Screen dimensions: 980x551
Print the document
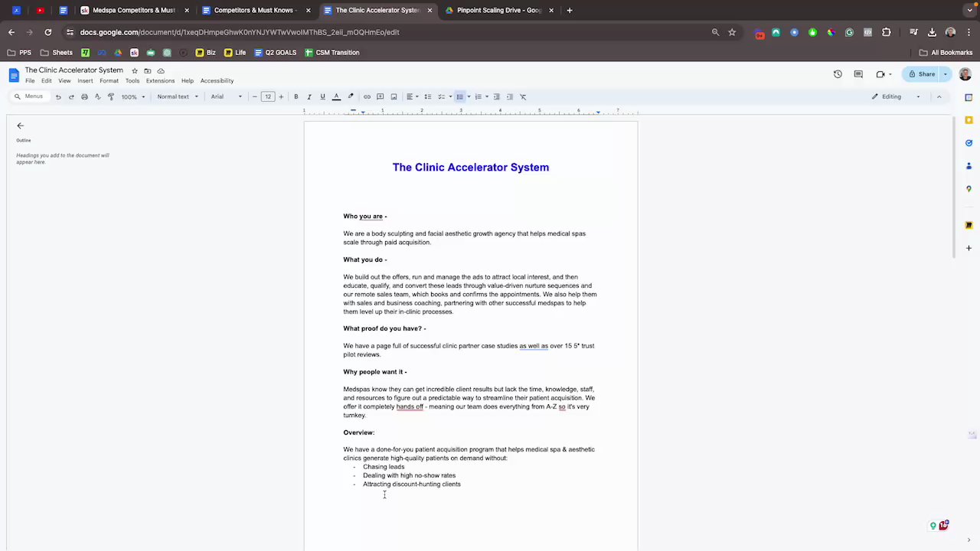[84, 96]
